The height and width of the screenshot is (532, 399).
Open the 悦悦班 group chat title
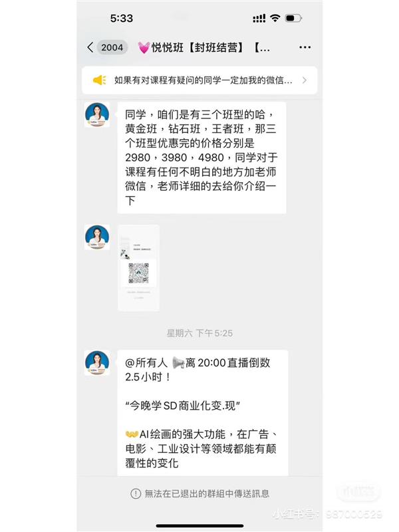203,47
